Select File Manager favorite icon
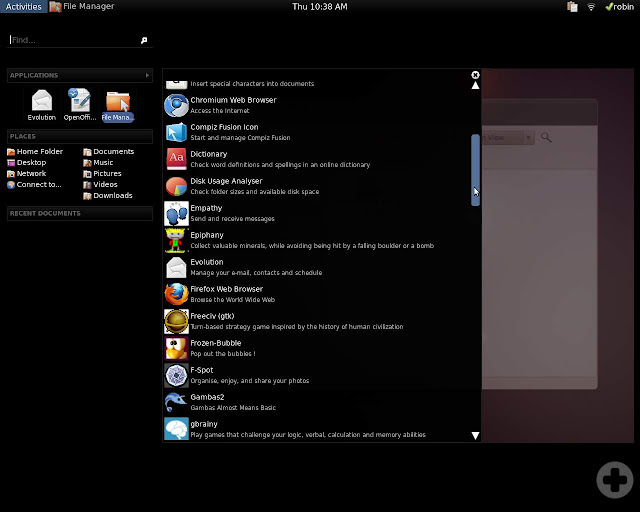 118,106
